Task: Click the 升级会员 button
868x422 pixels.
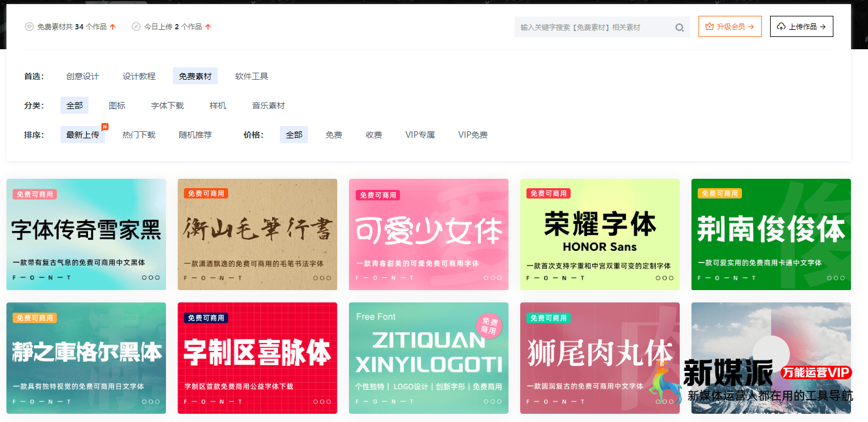Action: pyautogui.click(x=730, y=26)
